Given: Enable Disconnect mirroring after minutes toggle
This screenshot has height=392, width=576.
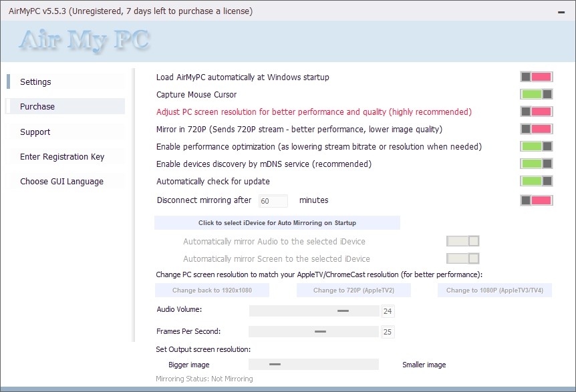Looking at the screenshot, I should click(x=537, y=200).
